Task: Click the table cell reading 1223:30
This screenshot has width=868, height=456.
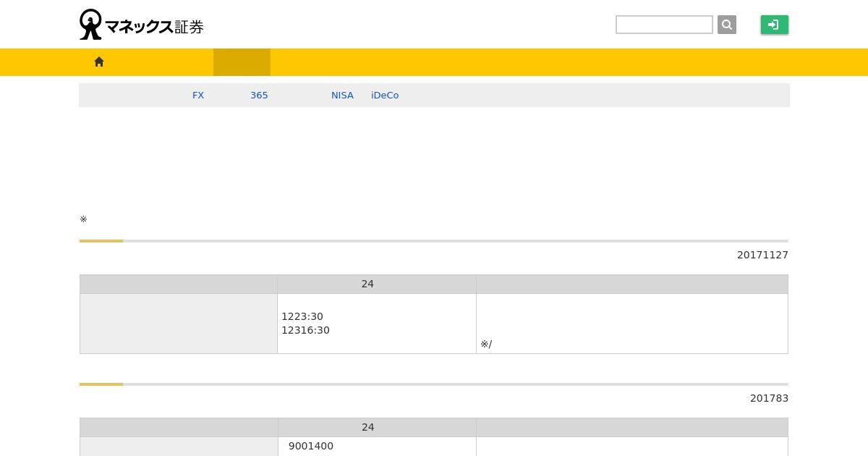Action: 302,316
